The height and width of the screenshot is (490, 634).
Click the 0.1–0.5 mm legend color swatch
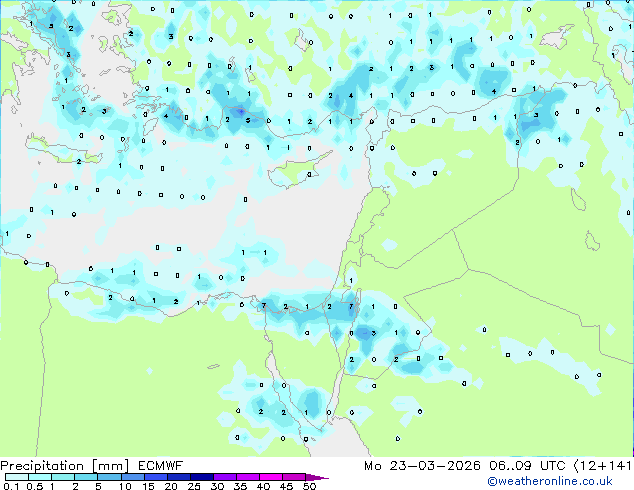coord(17,477)
